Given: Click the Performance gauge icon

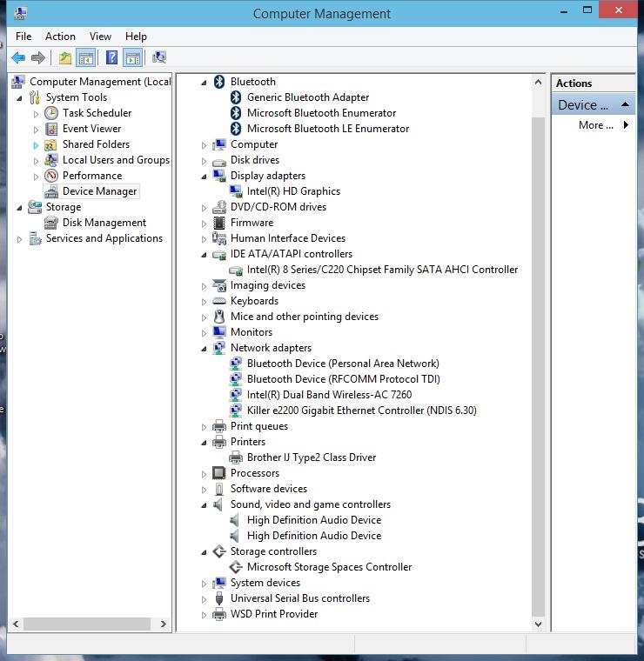Looking at the screenshot, I should click(51, 176).
